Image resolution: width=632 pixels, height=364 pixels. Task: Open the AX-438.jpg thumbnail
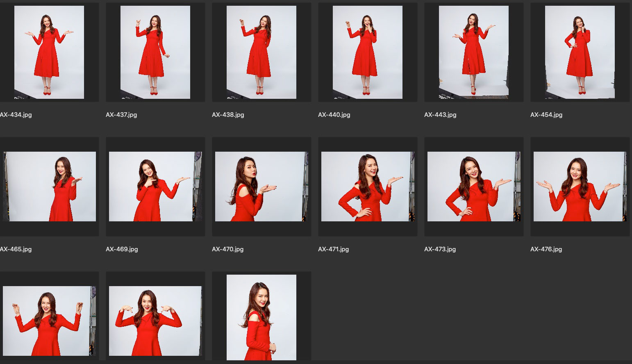[x=261, y=52]
